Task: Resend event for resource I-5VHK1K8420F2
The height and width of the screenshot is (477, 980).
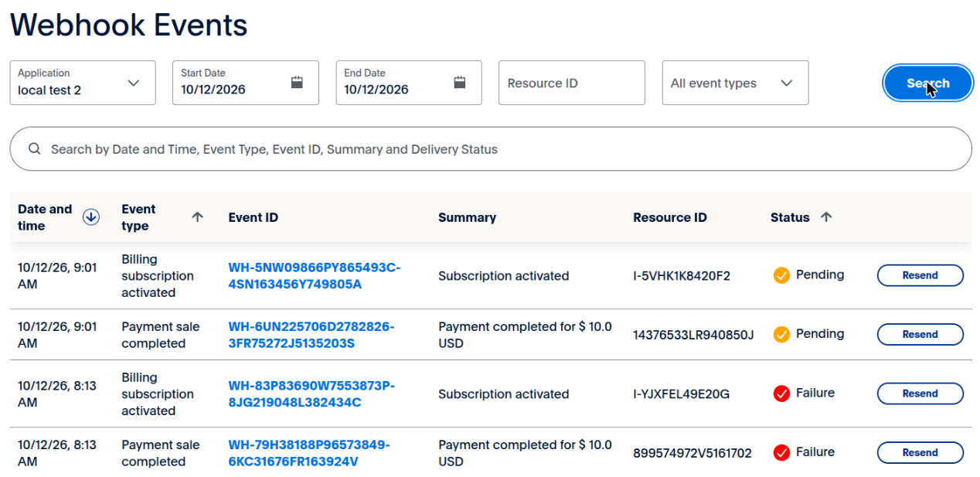Action: tap(920, 275)
